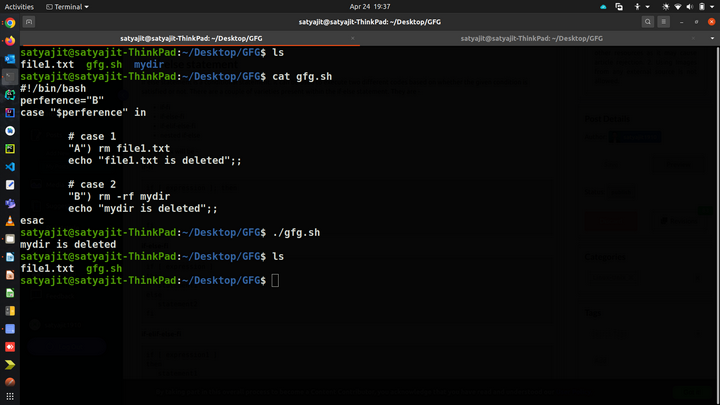Image resolution: width=720 pixels, height=405 pixels.
Task: Click the accessibility icon in top bar
Action: [637, 6]
